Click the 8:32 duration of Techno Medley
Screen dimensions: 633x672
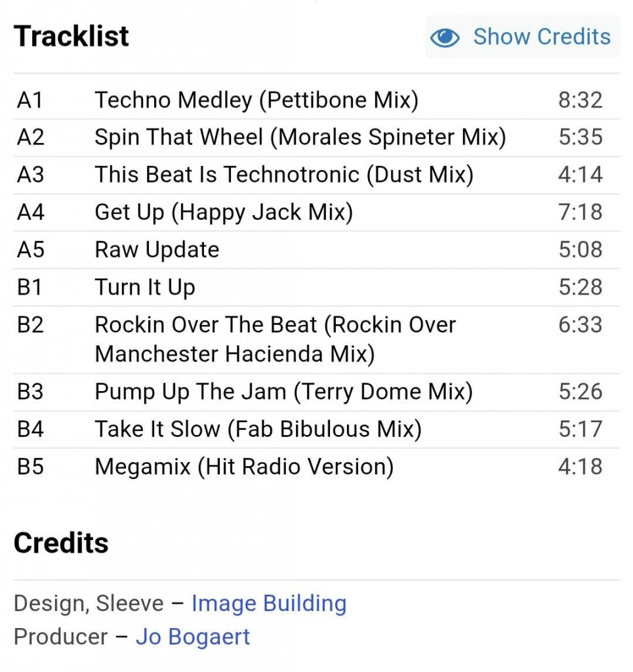point(580,100)
